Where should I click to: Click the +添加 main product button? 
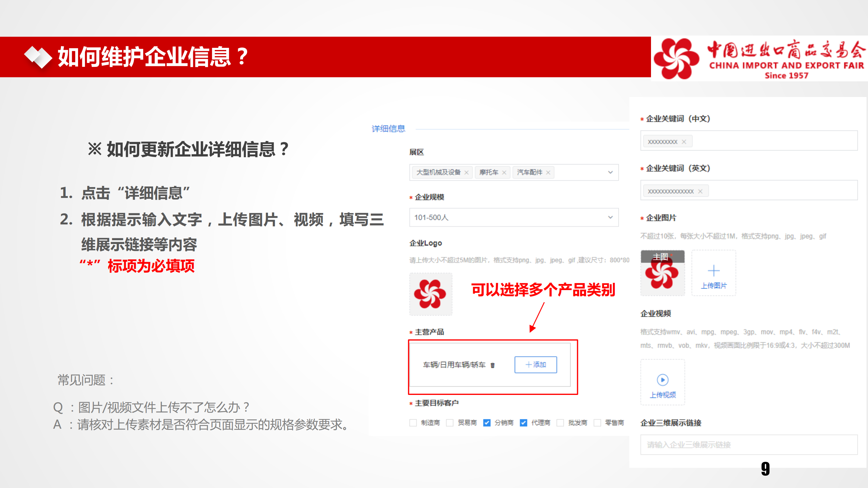point(536,365)
